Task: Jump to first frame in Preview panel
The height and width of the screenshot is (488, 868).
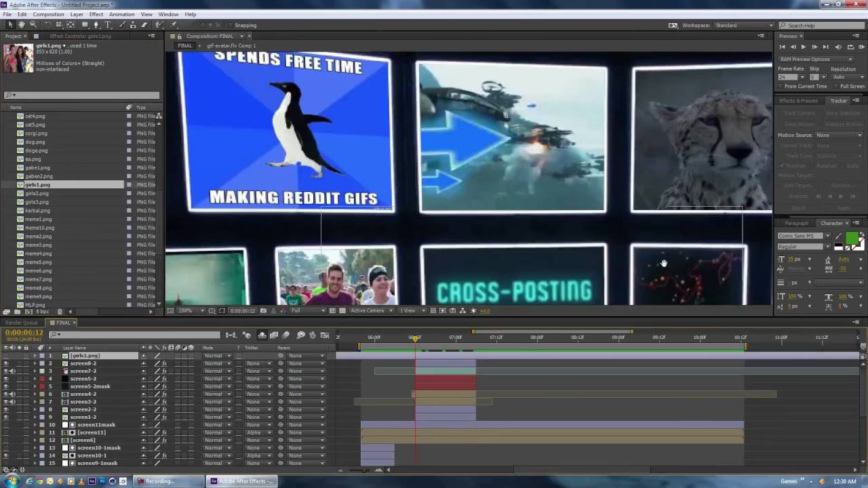Action: click(x=783, y=47)
